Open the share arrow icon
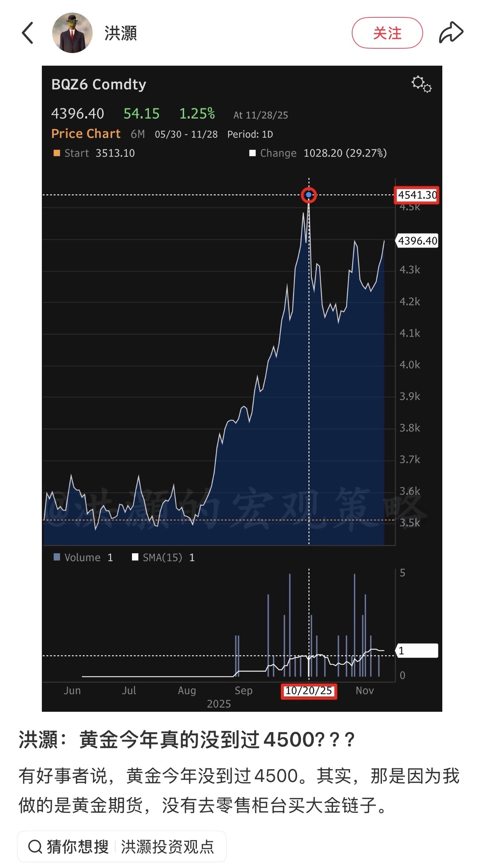 (x=451, y=33)
